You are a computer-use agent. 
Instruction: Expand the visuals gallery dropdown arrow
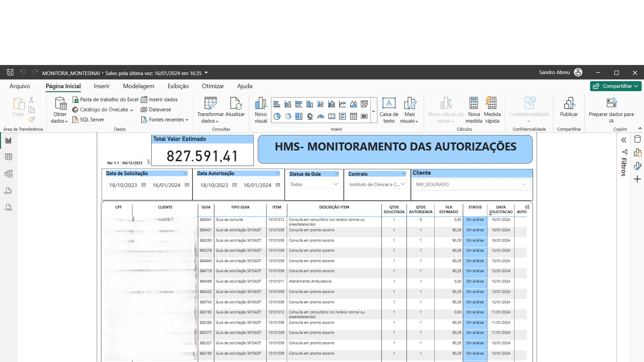click(x=374, y=111)
